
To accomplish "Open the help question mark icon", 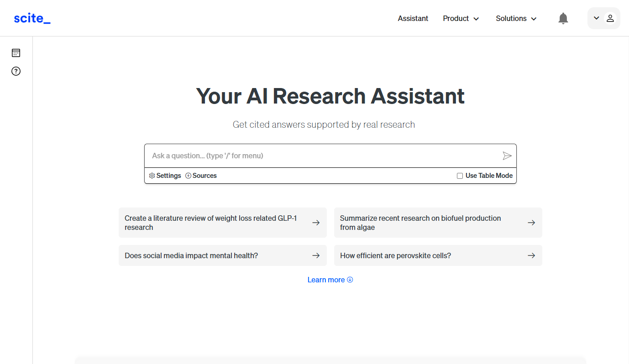I will coord(16,71).
